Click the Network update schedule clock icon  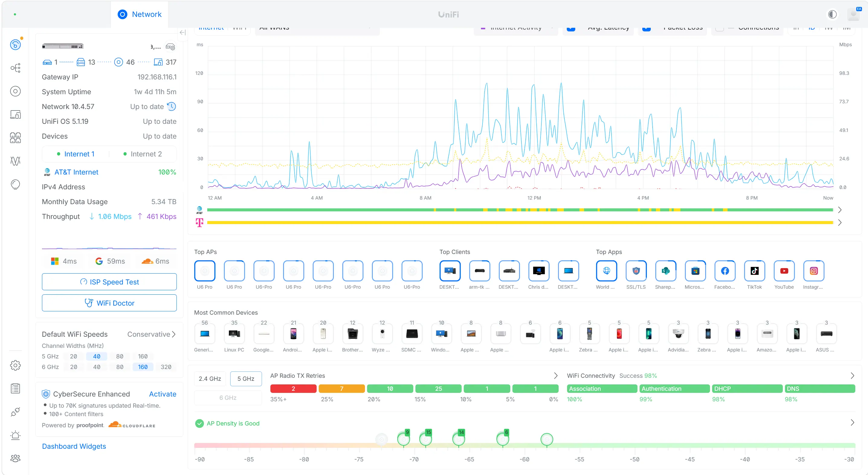172,107
